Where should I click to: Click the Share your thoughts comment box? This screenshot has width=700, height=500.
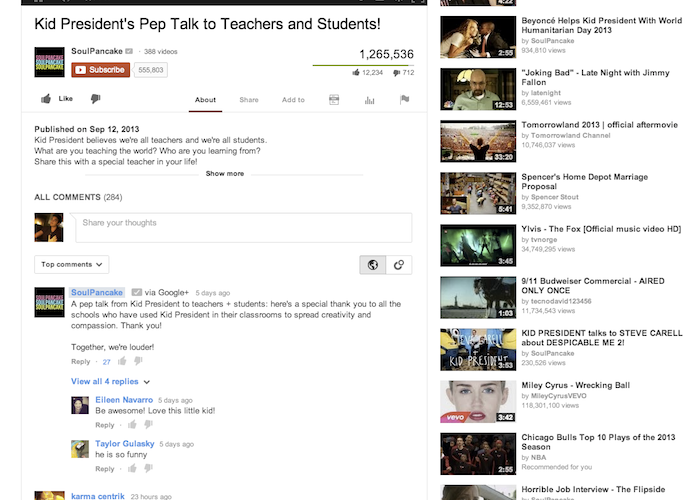coord(243,227)
